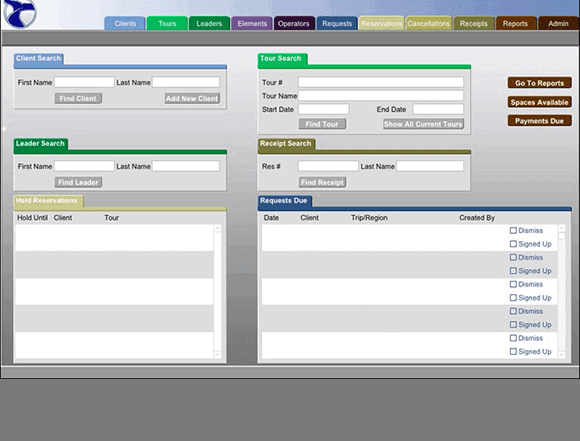Click Held Reservations scrollbar down arrow
The width and height of the screenshot is (580, 441).
point(218,355)
